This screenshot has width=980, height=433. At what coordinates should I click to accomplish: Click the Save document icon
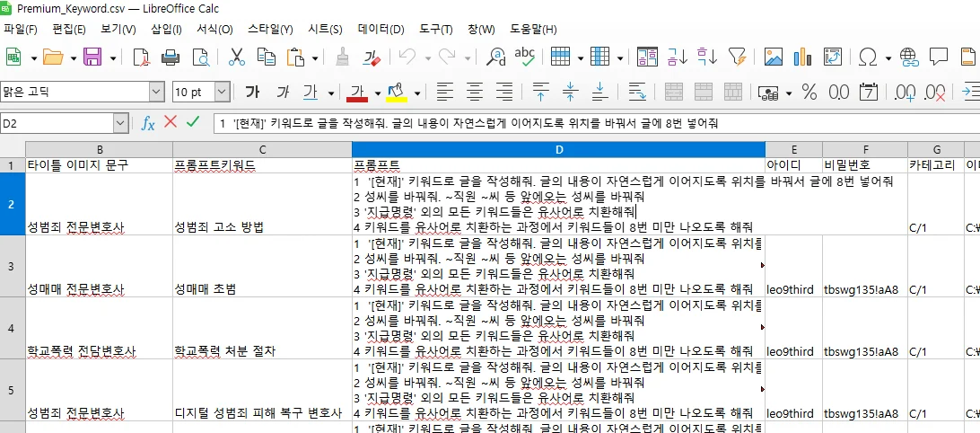pos(92,57)
